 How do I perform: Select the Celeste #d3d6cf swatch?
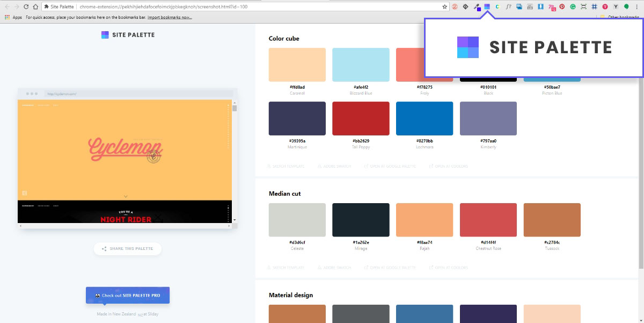(297, 220)
